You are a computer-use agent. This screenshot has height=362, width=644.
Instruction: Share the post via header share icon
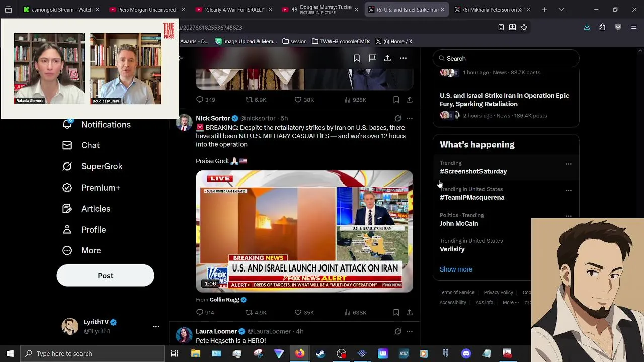point(387,58)
